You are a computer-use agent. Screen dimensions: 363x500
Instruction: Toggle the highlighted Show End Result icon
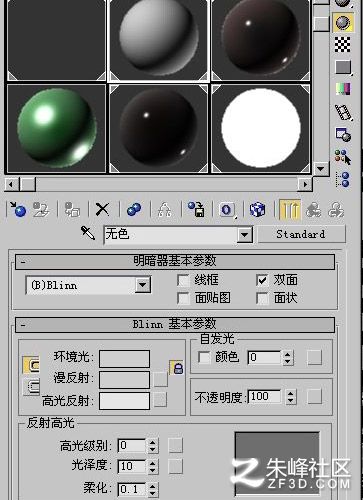pyautogui.click(x=289, y=209)
